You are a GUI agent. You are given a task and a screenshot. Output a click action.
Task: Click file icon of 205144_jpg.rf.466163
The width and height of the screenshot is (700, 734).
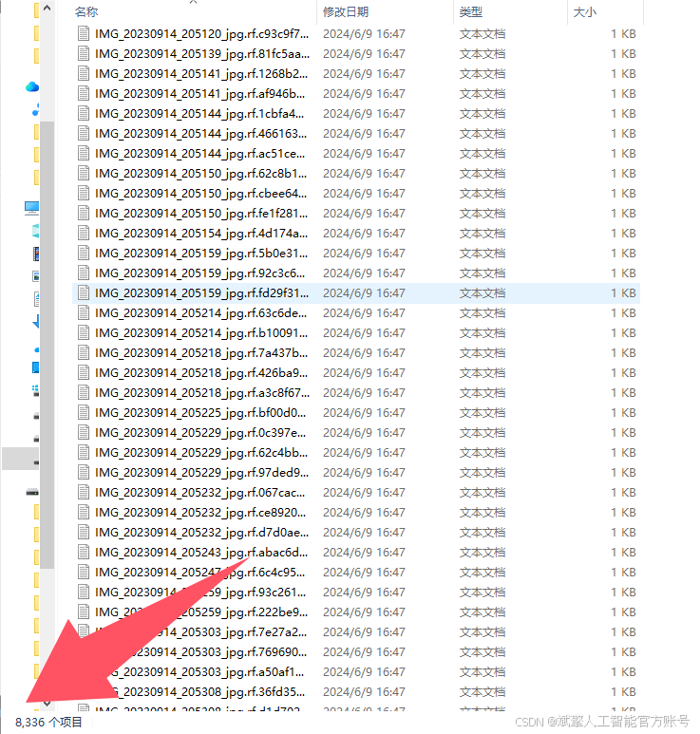pos(84,134)
